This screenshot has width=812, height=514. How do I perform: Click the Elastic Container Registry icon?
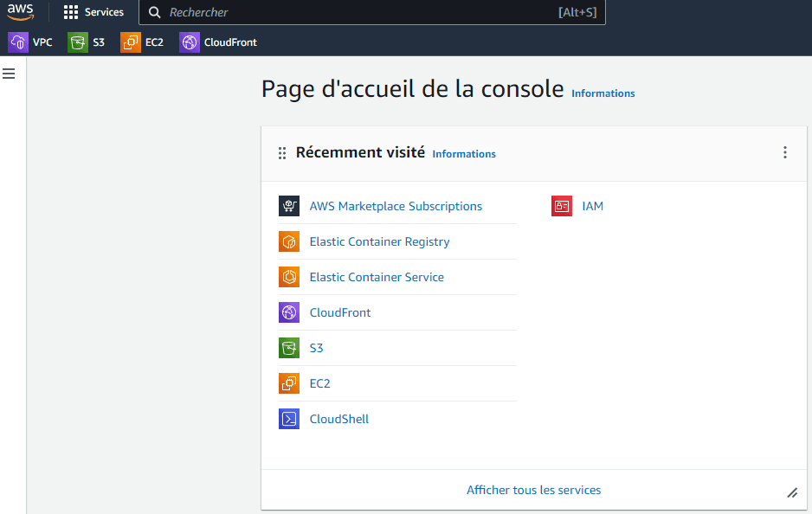coord(289,241)
